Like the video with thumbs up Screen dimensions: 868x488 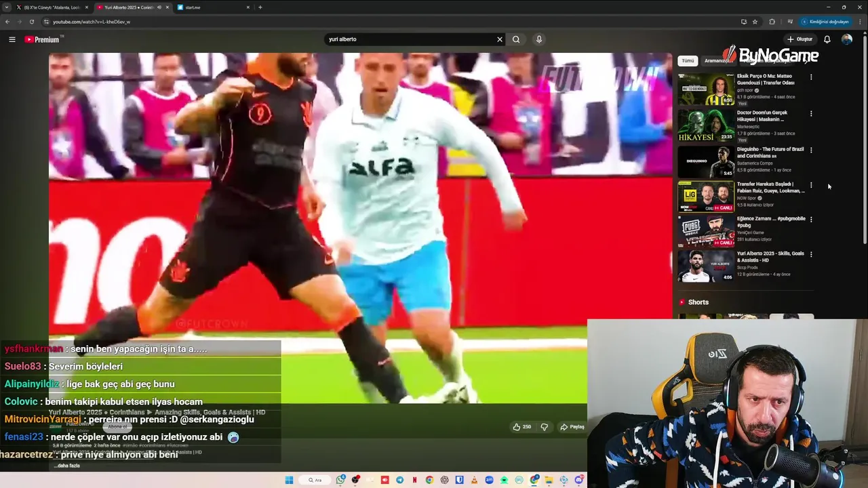[521, 427]
